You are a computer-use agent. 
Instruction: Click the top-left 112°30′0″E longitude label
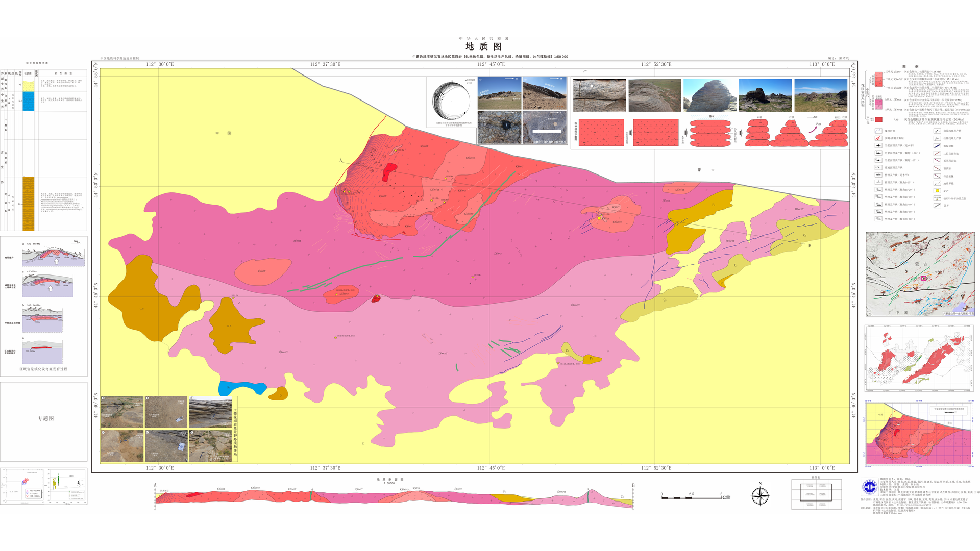pos(160,64)
